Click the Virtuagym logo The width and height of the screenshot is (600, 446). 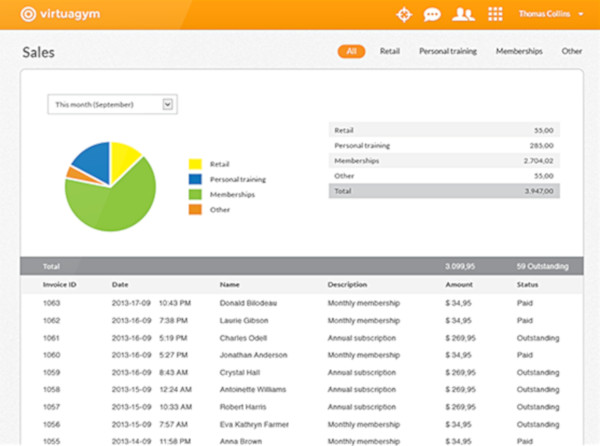[x=61, y=14]
